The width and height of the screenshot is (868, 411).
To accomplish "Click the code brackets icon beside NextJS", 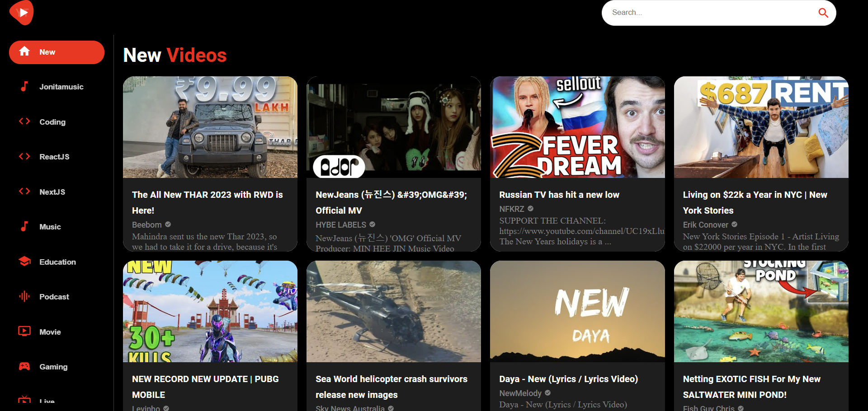I will [x=24, y=191].
